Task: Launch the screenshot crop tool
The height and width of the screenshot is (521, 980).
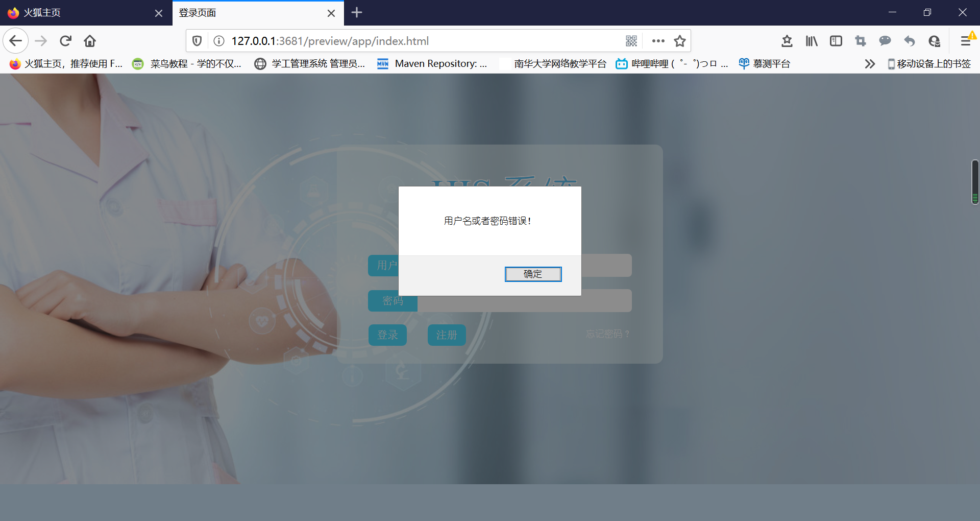Action: click(x=860, y=41)
